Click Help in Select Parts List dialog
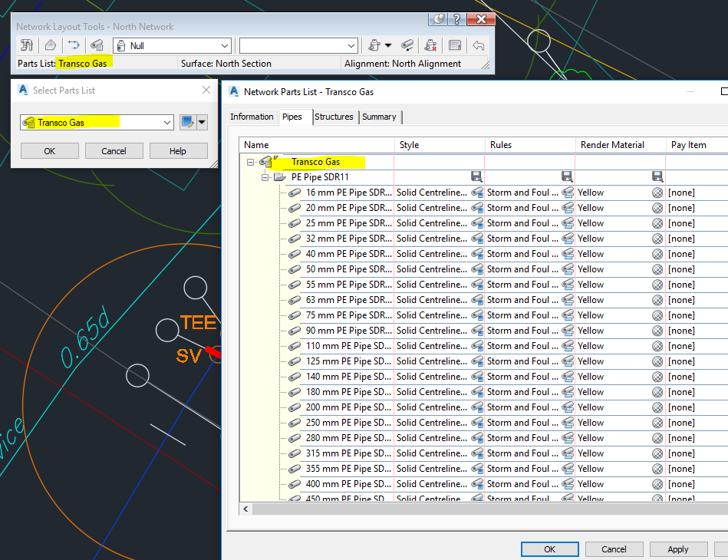Image resolution: width=728 pixels, height=560 pixels. pyautogui.click(x=178, y=151)
